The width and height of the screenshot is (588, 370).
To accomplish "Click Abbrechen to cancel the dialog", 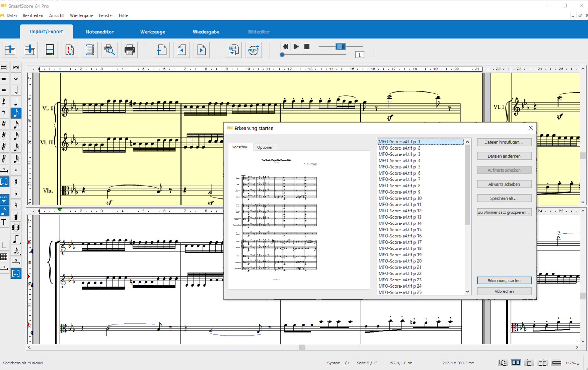I will click(504, 291).
